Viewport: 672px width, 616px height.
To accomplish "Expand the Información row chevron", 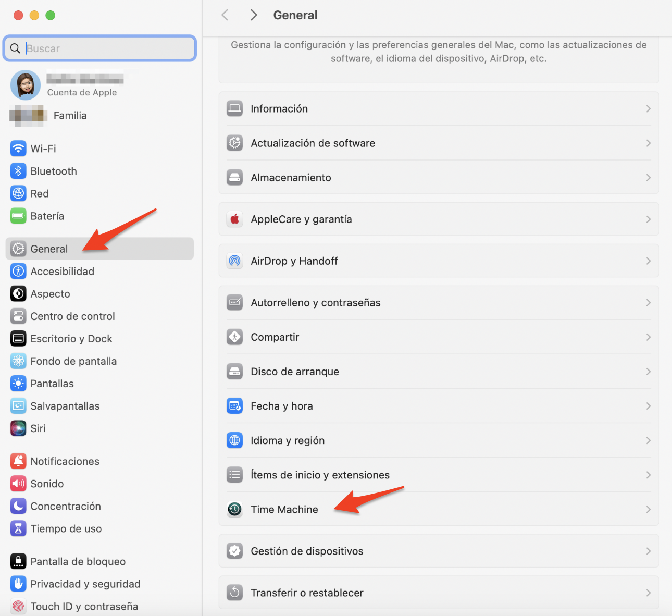I will (x=649, y=108).
